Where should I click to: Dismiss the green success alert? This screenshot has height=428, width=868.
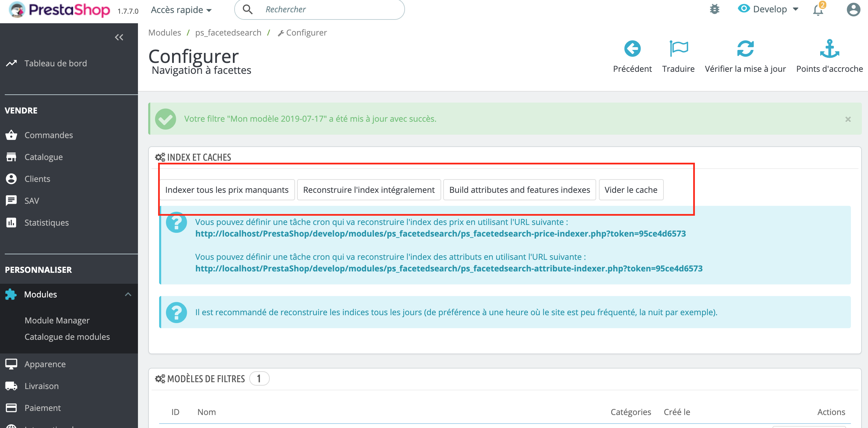tap(848, 119)
